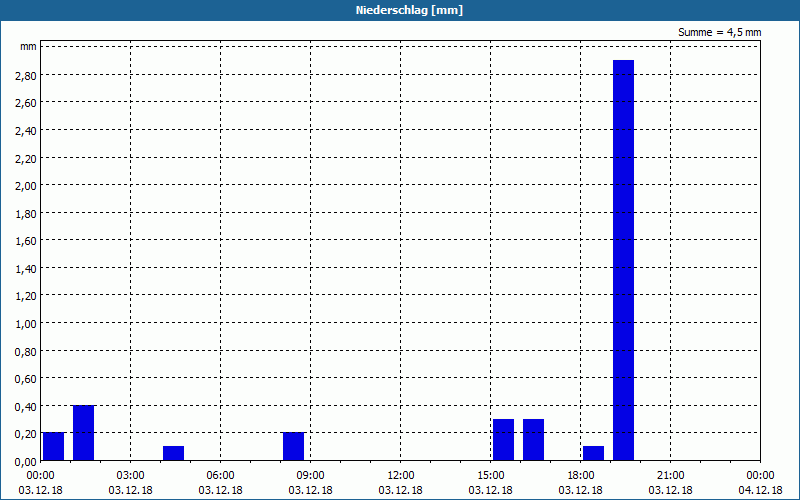Select the first 0,20 mm bar at 00:00
The image size is (800, 500).
coord(54,447)
